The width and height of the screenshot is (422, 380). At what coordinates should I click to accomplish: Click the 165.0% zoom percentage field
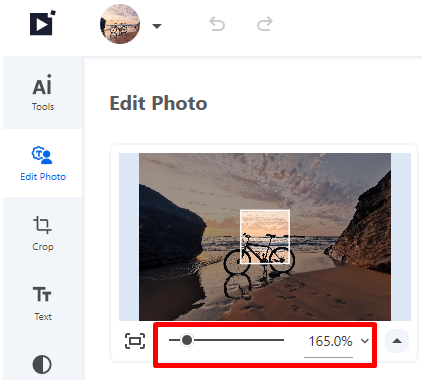[329, 342]
